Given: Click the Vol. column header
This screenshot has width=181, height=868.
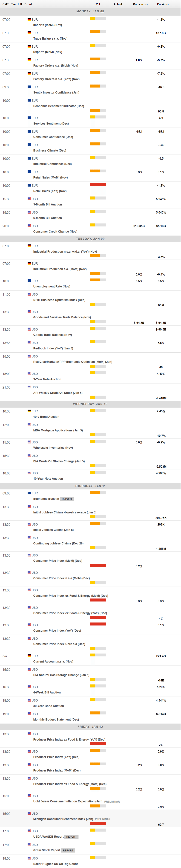Looking at the screenshot, I should pyautogui.click(x=98, y=4).
